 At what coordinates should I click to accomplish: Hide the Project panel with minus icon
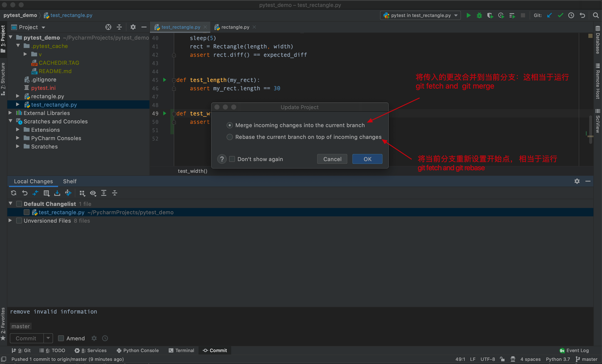point(144,27)
